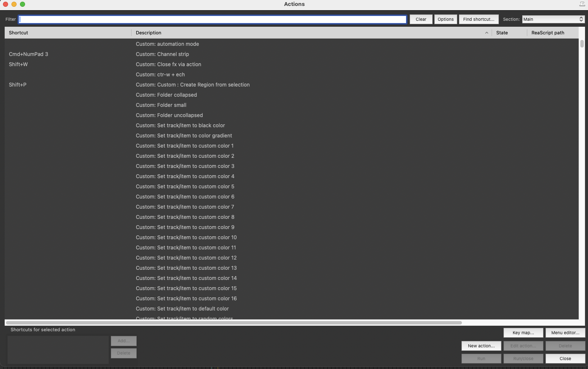588x369 pixels.
Task: Sort by the State column header
Action: click(502, 33)
